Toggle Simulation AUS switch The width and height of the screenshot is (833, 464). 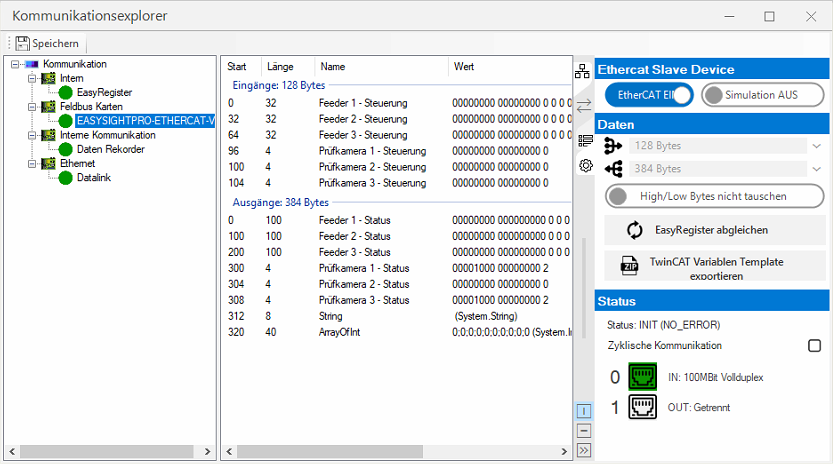(763, 95)
